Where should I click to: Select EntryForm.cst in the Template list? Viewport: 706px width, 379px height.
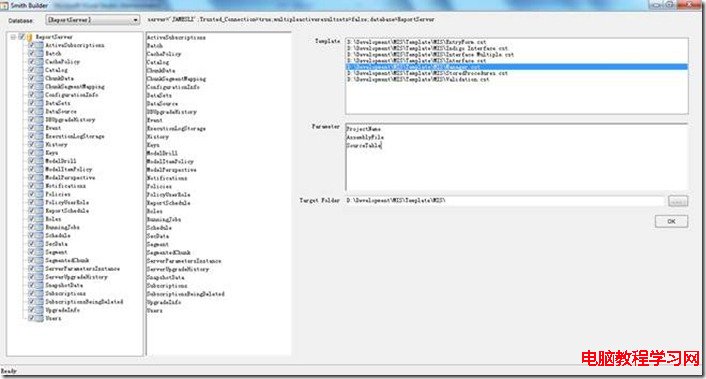pos(516,42)
